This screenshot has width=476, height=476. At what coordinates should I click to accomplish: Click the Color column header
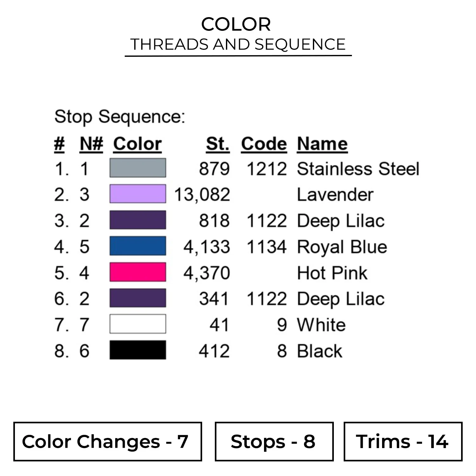pyautogui.click(x=137, y=144)
